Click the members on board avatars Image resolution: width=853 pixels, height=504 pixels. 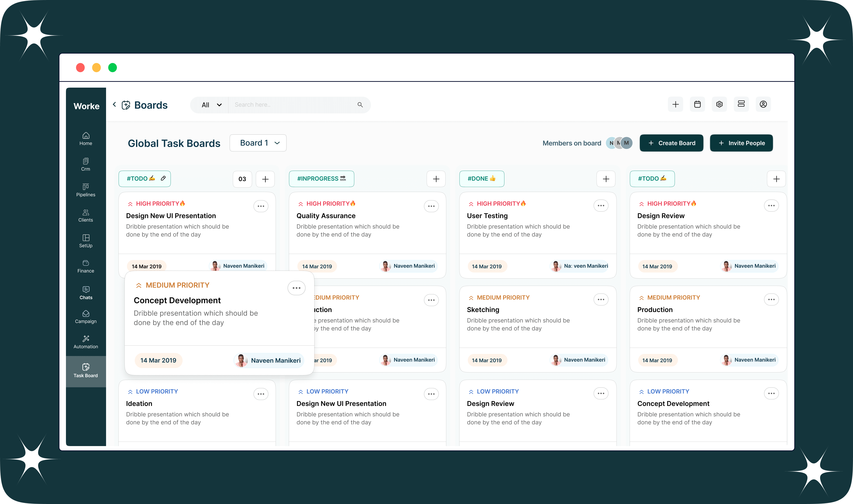[x=619, y=143]
